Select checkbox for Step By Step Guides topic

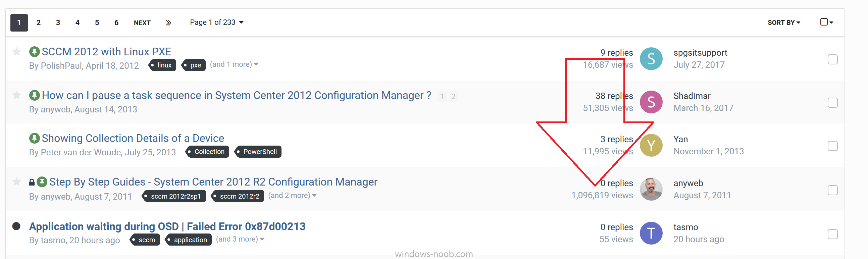[x=832, y=190]
